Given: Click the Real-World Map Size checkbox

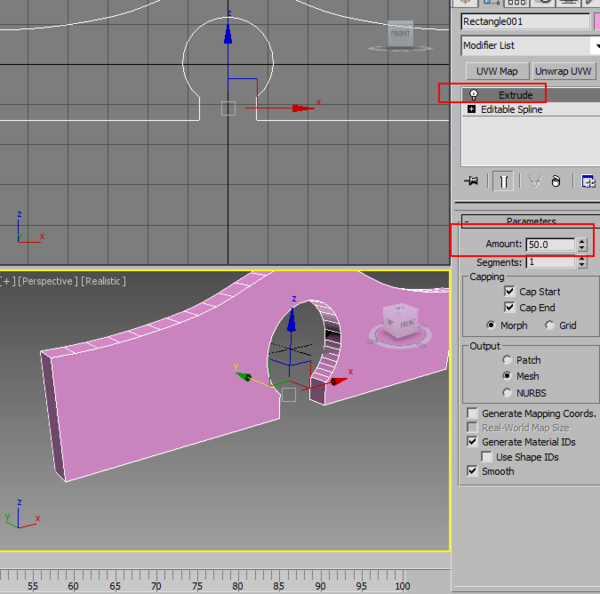Looking at the screenshot, I should click(x=473, y=427).
